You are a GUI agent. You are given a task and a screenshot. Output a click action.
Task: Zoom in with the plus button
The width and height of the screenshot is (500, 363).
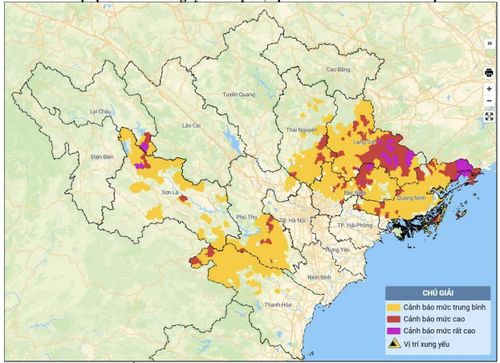coord(489,89)
